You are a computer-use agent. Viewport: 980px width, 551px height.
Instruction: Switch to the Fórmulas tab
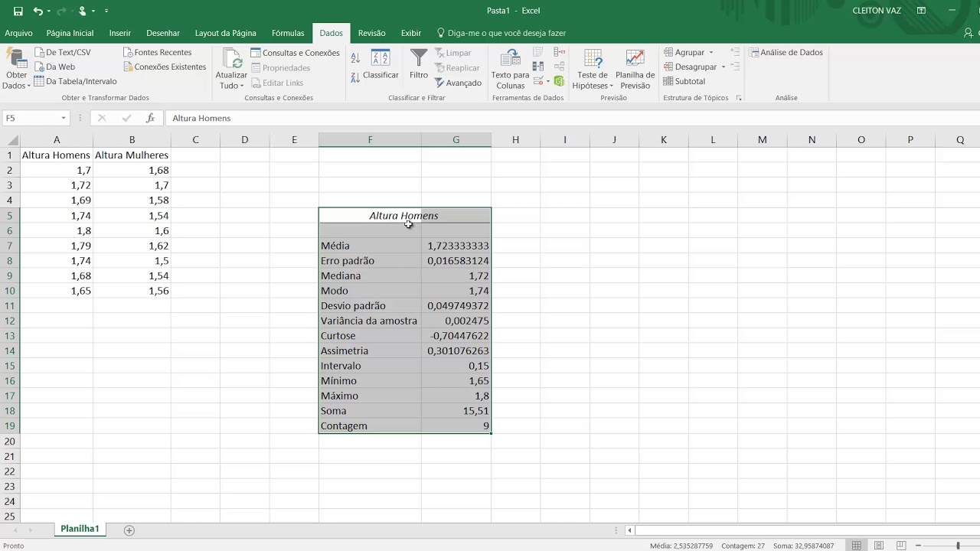tap(288, 33)
